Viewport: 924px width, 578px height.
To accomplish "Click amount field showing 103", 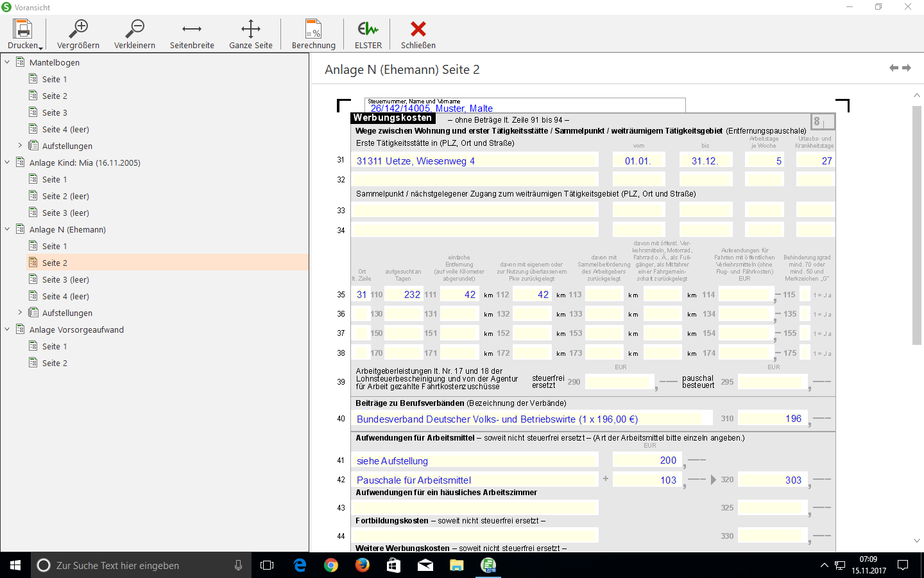I will (647, 480).
